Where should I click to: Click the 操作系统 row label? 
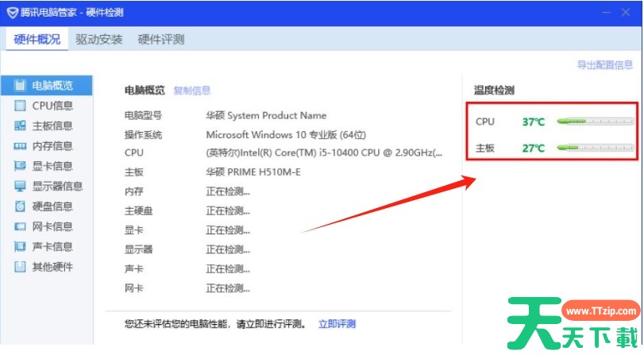(143, 135)
